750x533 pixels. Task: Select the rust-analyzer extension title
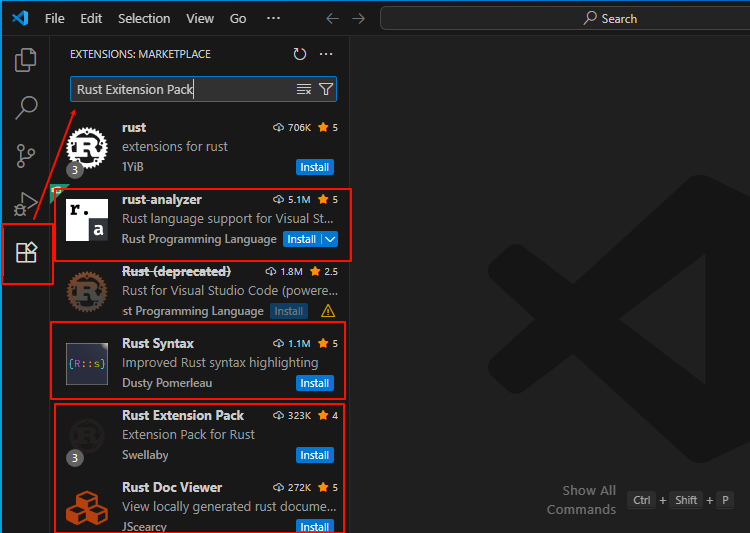[x=162, y=200]
